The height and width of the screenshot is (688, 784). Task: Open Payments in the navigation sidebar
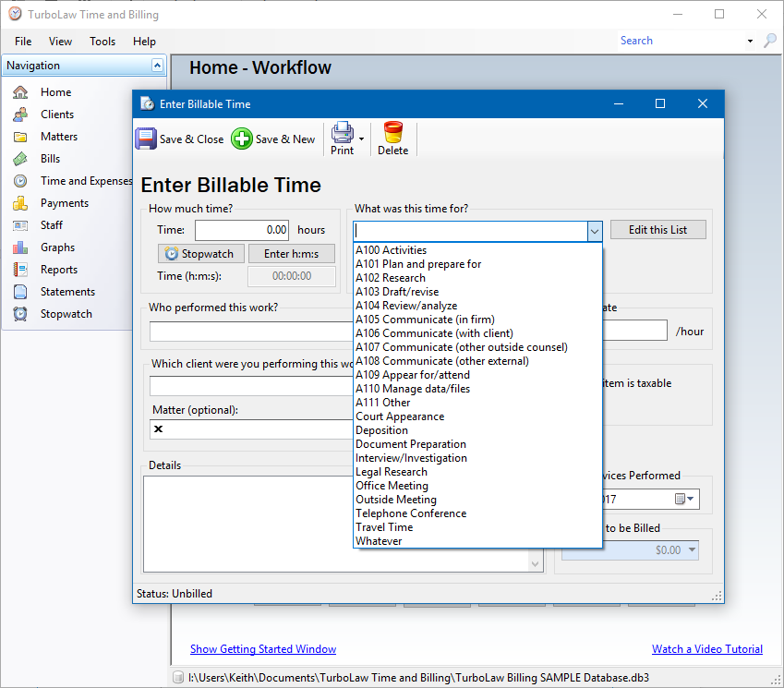click(65, 203)
